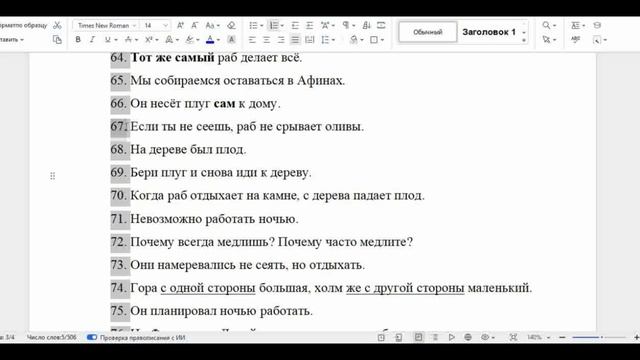640x360 pixels.
Task: Insert a bulleted list
Action: coord(253,25)
